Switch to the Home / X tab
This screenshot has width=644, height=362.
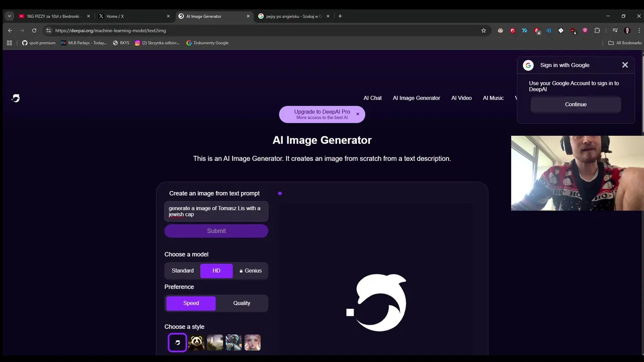point(134,16)
